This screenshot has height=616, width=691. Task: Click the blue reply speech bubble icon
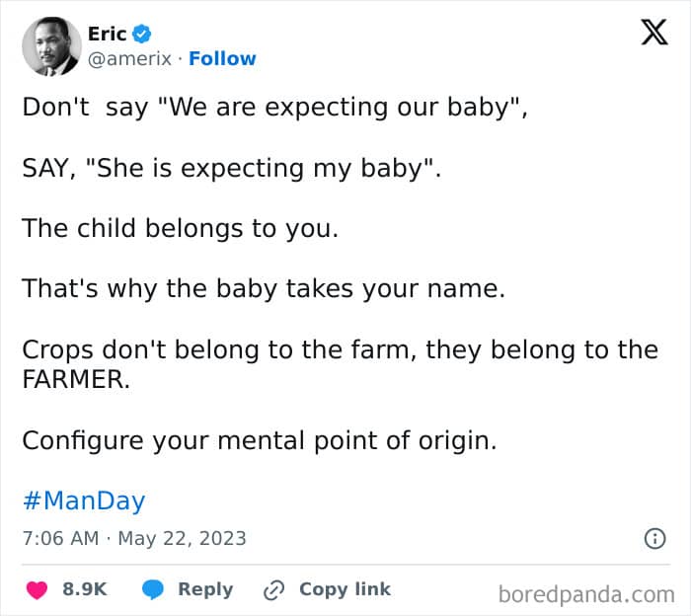pos(152,589)
